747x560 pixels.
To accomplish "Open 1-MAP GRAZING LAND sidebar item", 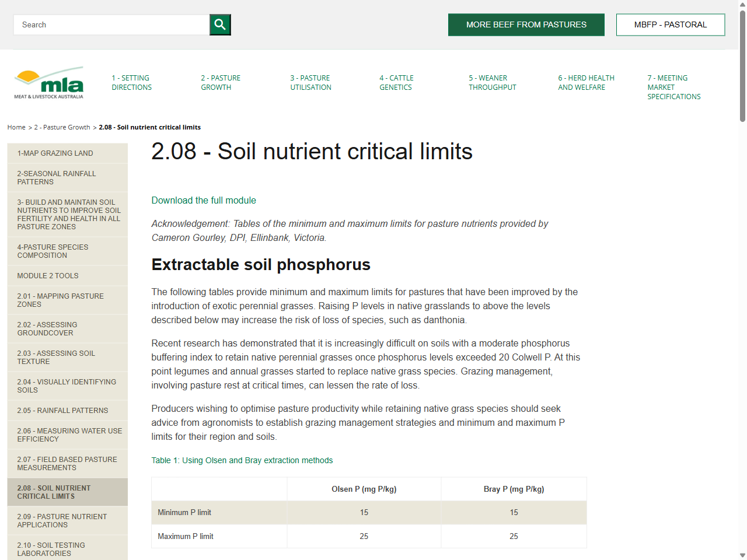I will point(54,153).
